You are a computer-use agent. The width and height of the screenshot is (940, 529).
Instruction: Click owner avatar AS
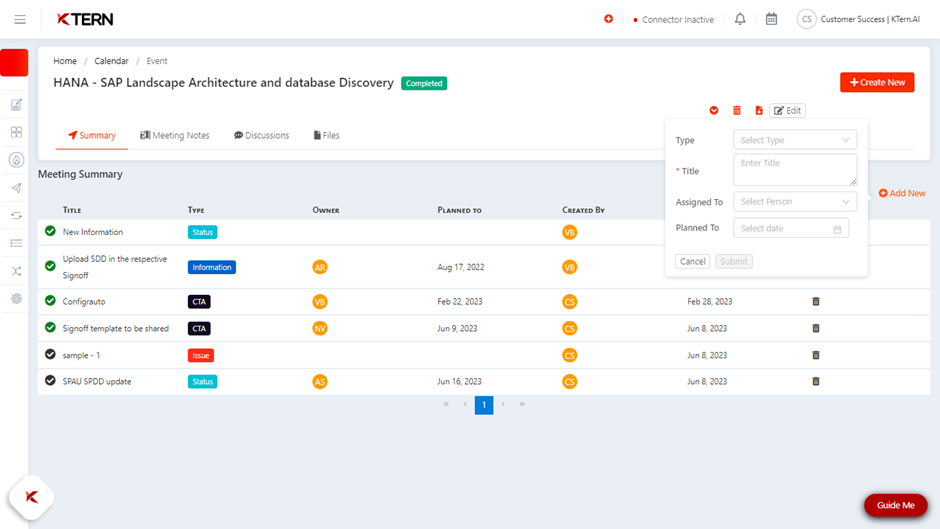pos(320,381)
